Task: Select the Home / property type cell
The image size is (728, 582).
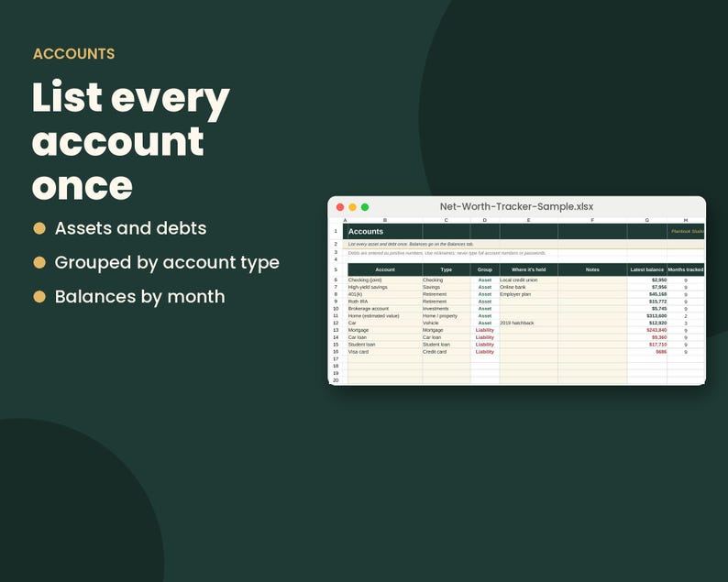Action: pyautogui.click(x=447, y=316)
